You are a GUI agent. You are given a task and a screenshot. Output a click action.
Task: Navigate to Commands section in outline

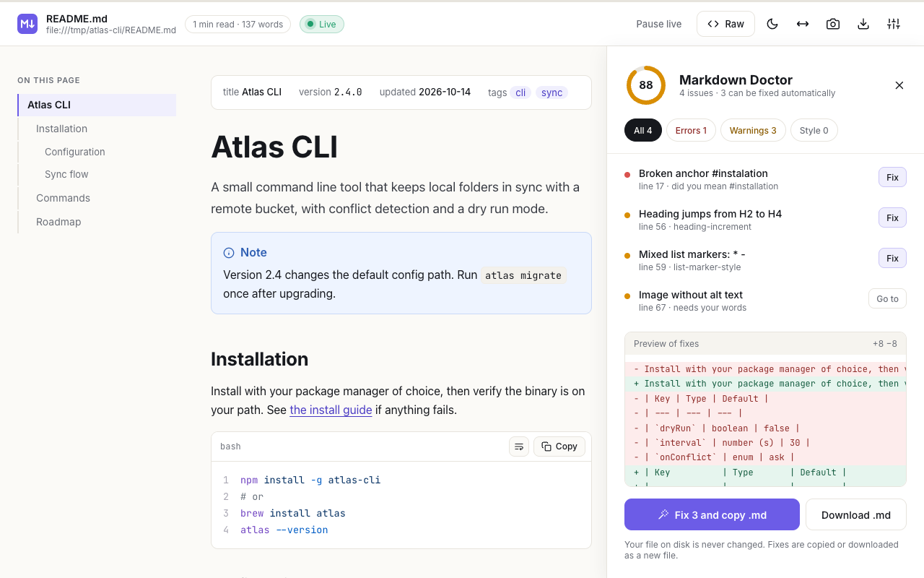click(97, 198)
